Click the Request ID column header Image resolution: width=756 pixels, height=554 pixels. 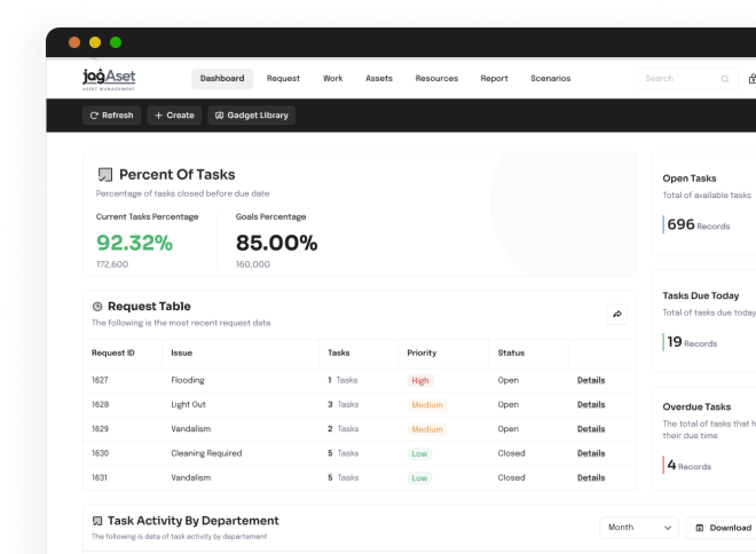[113, 353]
